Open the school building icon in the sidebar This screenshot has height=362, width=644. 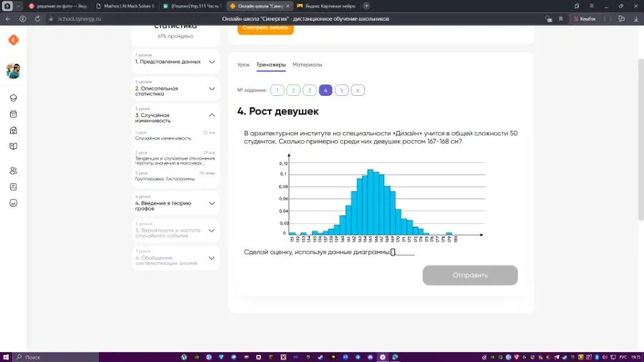click(x=14, y=130)
